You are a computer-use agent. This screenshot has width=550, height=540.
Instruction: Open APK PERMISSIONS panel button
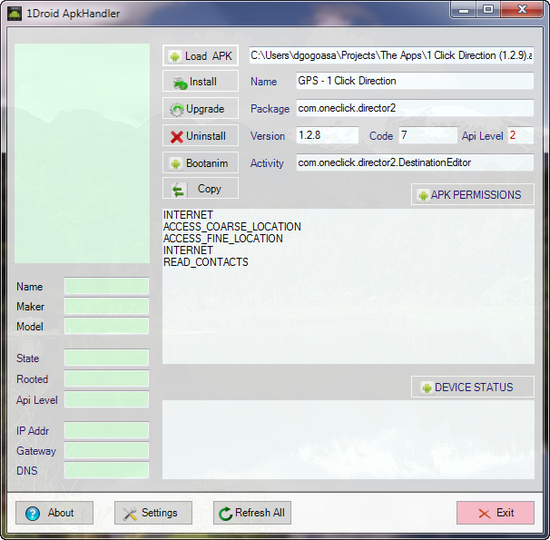point(472,194)
